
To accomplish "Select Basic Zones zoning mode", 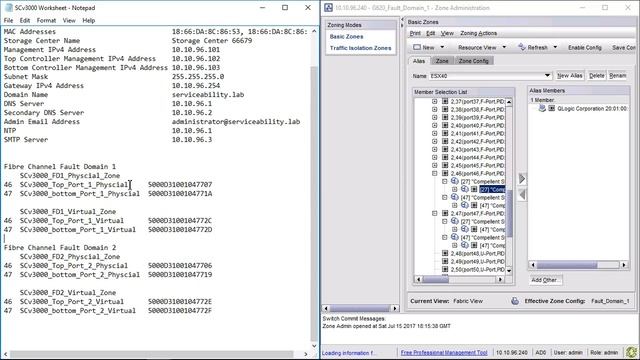I will click(x=347, y=36).
